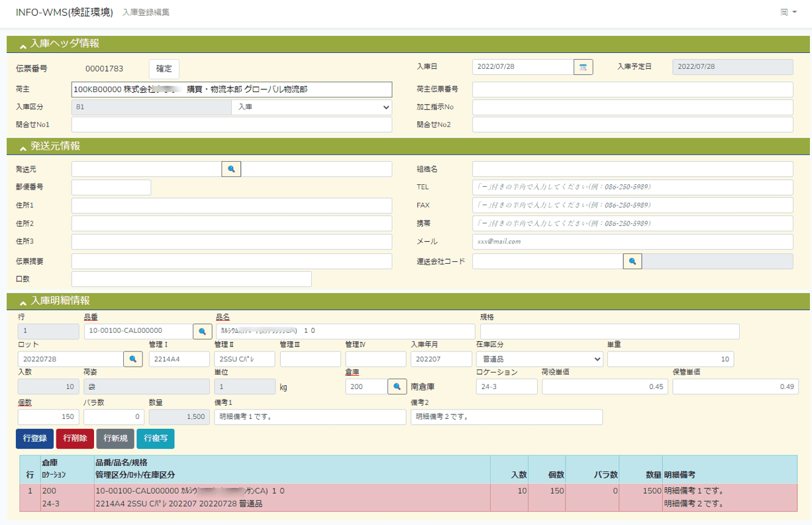Click the 単重 field

(670, 359)
